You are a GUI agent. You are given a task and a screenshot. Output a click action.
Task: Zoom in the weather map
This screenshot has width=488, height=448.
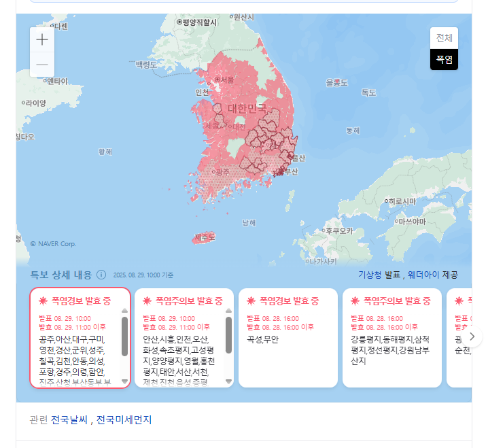point(42,39)
